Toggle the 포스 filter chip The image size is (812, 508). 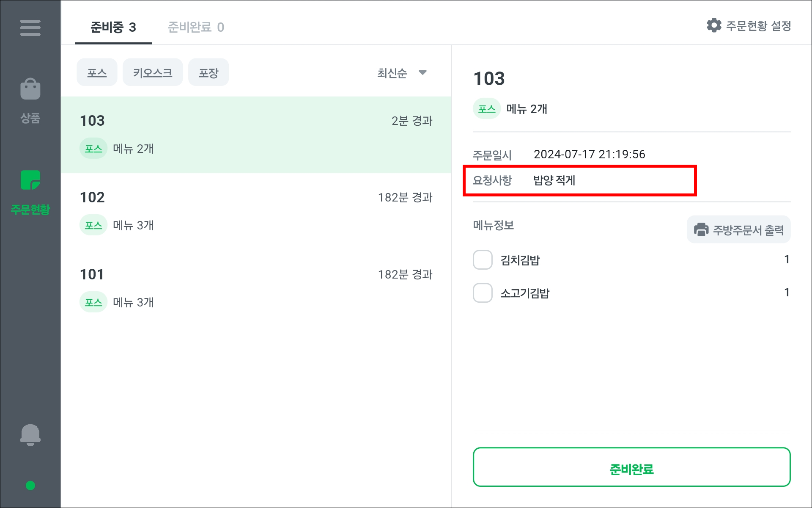[97, 73]
